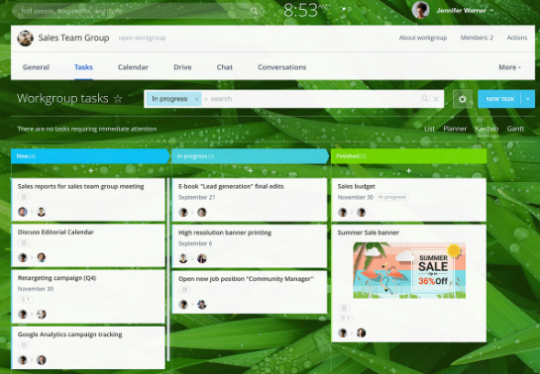
Task: Click the In progress column header
Action: click(250, 156)
